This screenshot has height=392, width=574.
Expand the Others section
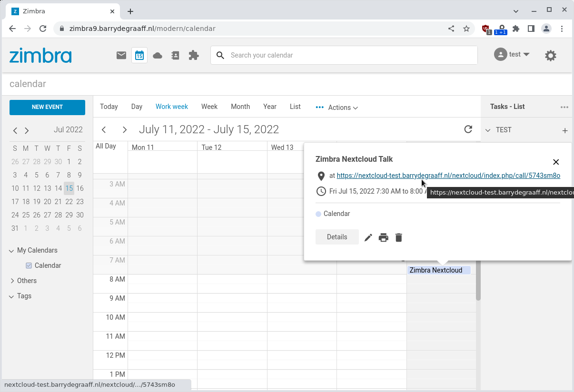[x=12, y=281]
